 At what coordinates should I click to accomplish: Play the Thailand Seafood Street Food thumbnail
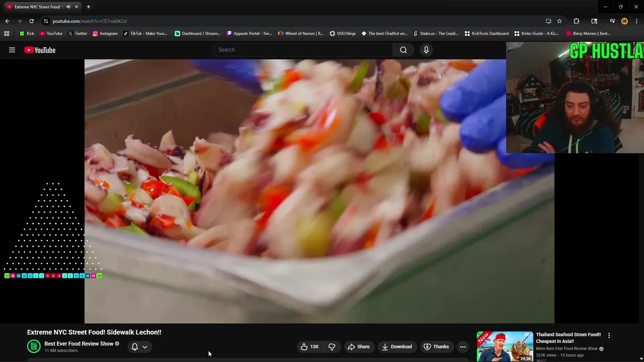pos(505,346)
